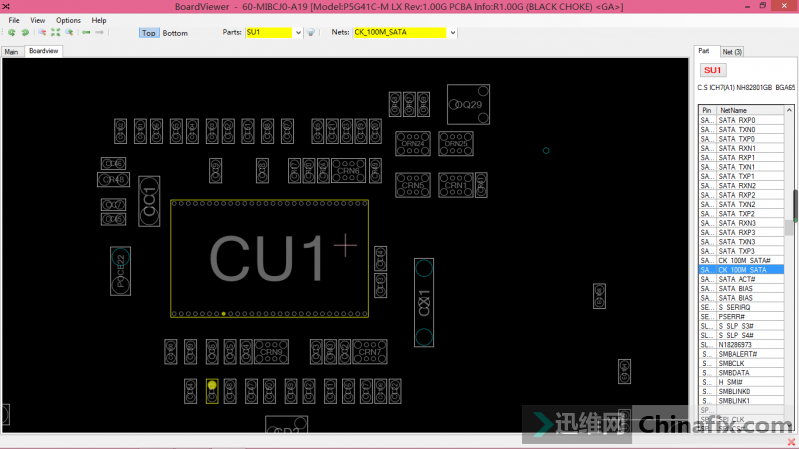This screenshot has height=449, width=799.
Task: Go forward with the gray right arrow
Action: point(99,33)
